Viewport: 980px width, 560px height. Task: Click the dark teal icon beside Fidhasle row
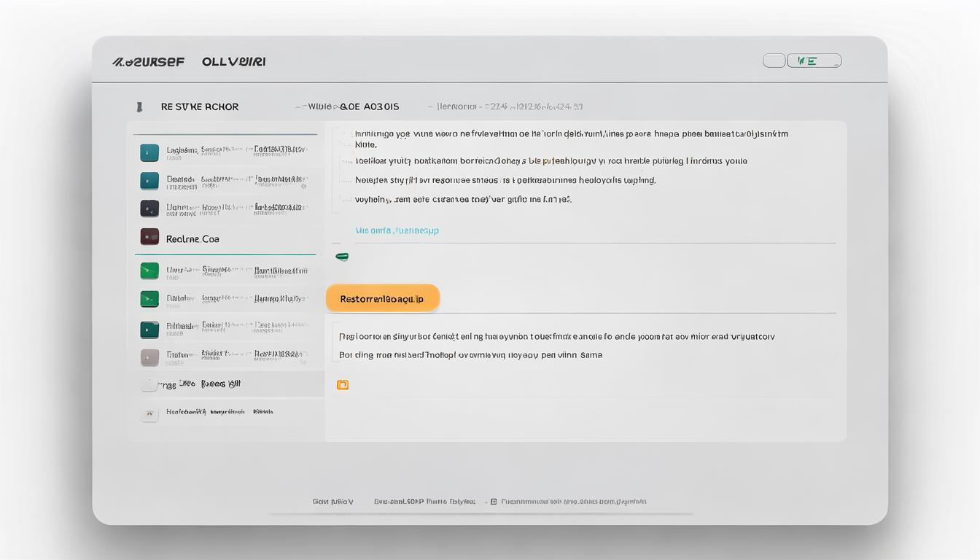pyautogui.click(x=149, y=330)
